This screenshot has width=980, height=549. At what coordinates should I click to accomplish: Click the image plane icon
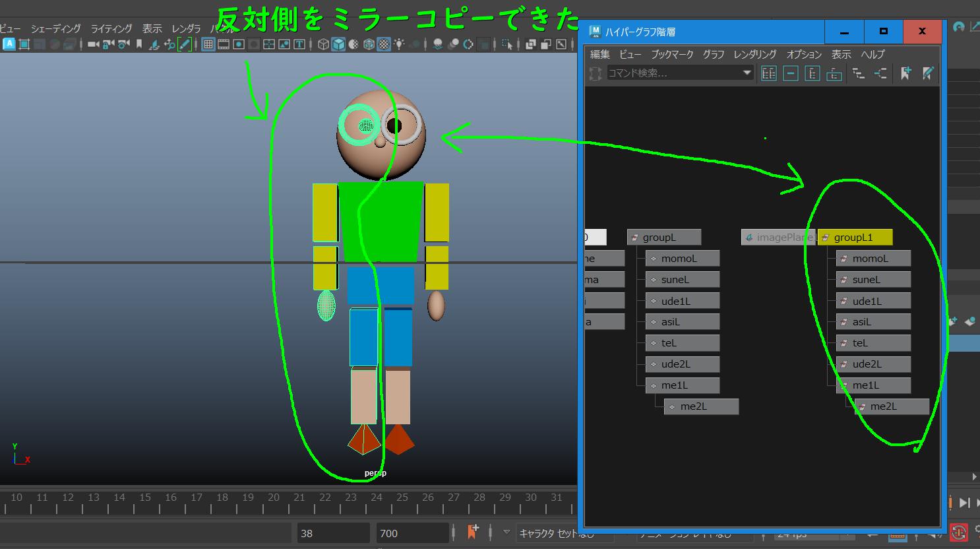(x=154, y=44)
